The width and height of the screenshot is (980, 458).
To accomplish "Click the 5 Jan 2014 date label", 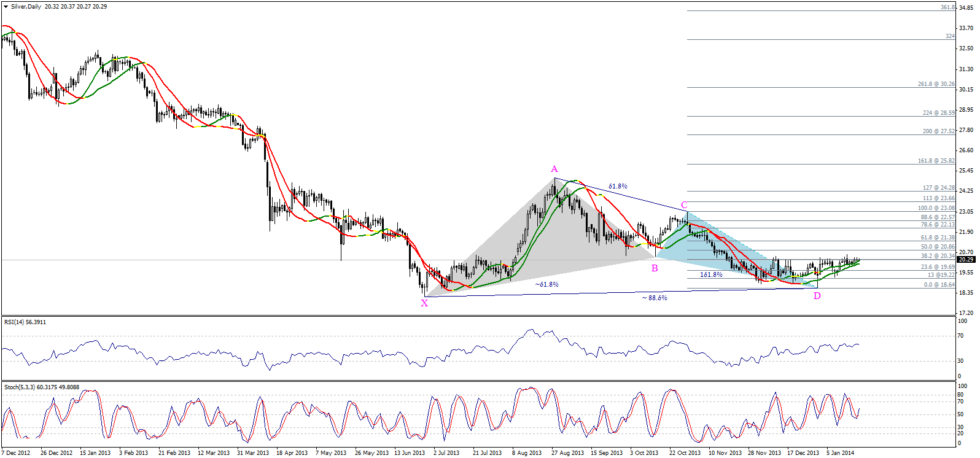I will [840, 453].
